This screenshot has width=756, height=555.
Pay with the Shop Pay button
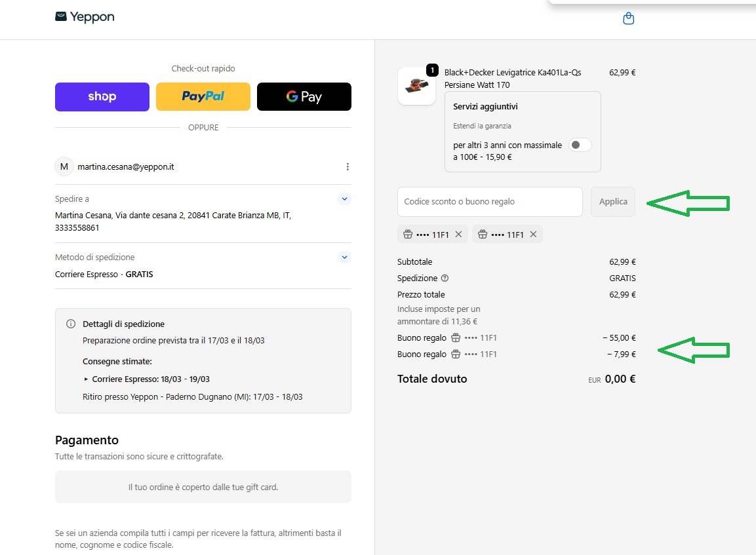(102, 96)
